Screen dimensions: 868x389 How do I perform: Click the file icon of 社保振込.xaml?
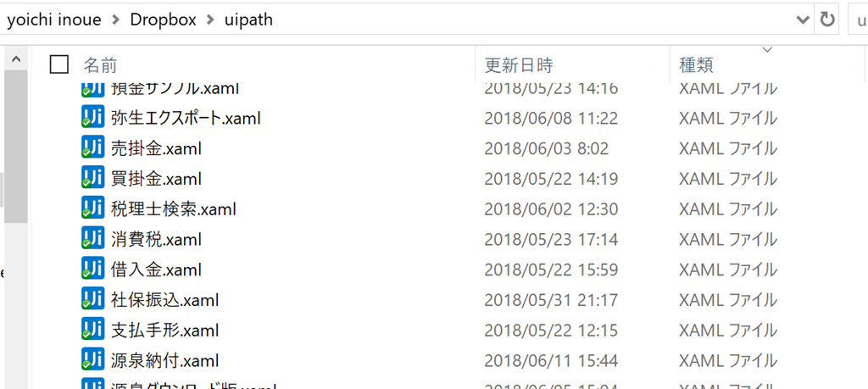point(92,300)
